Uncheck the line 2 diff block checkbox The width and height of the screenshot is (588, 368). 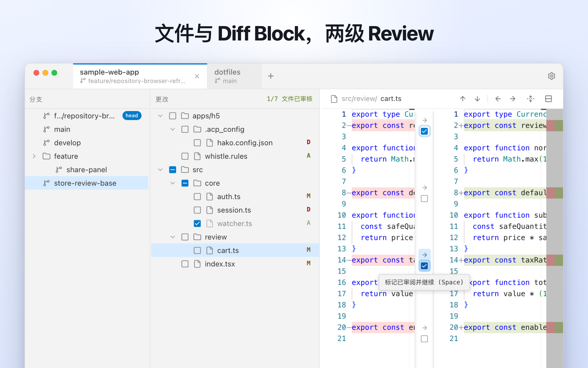click(x=424, y=131)
